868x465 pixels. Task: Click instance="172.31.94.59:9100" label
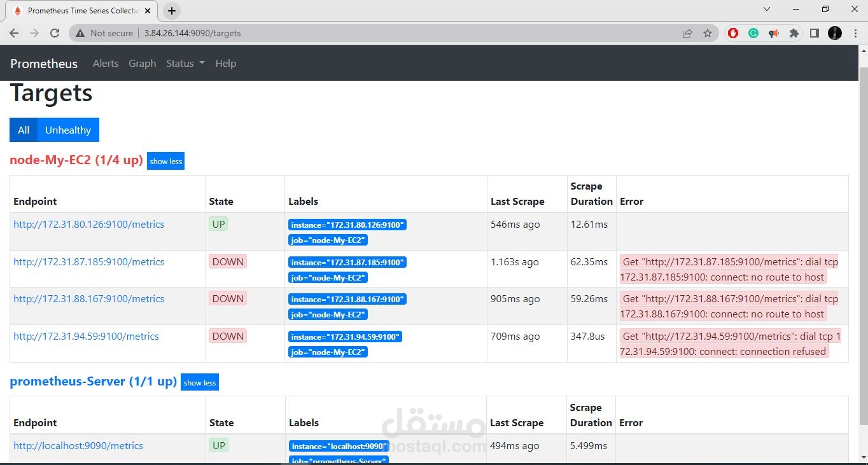(x=345, y=337)
